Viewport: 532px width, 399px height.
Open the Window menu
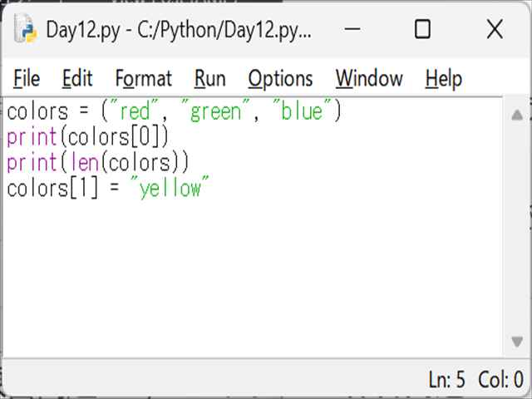[x=369, y=79]
